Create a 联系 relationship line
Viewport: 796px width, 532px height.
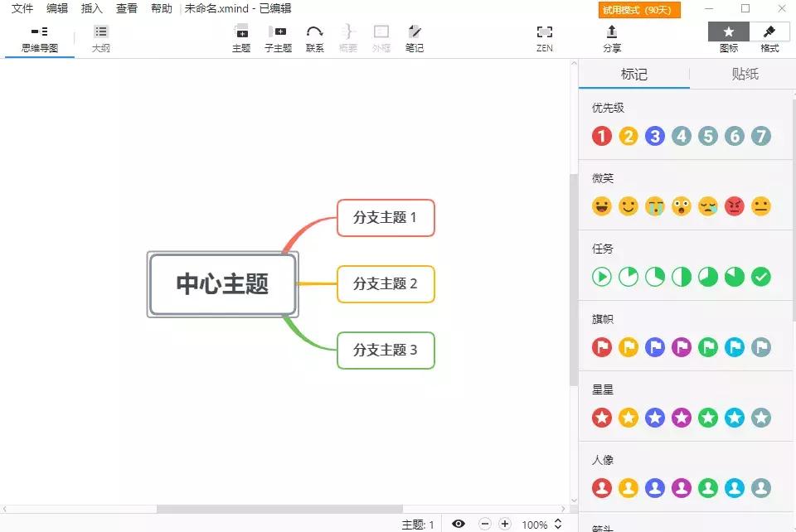click(314, 36)
